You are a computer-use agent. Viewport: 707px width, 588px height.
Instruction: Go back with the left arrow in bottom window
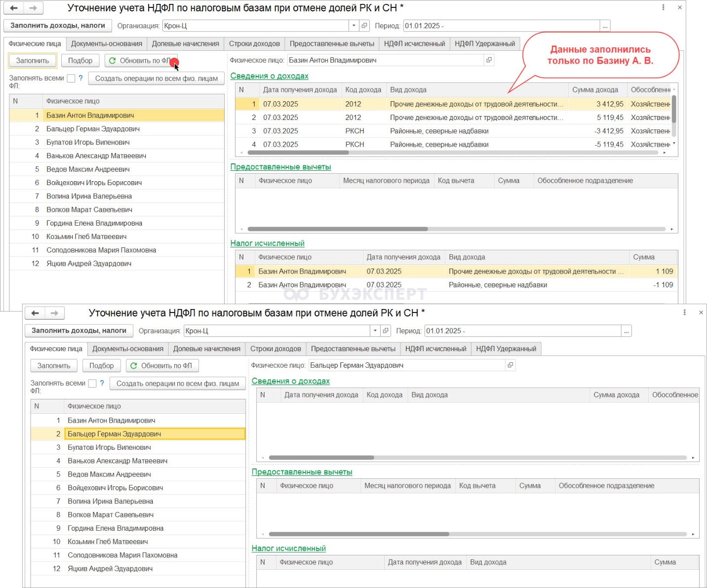[35, 313]
